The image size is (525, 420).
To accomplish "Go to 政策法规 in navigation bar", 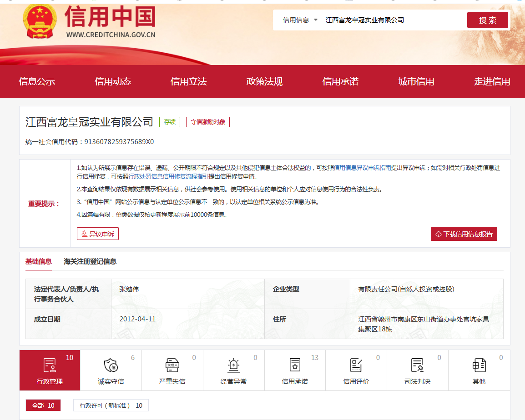I will tap(264, 82).
